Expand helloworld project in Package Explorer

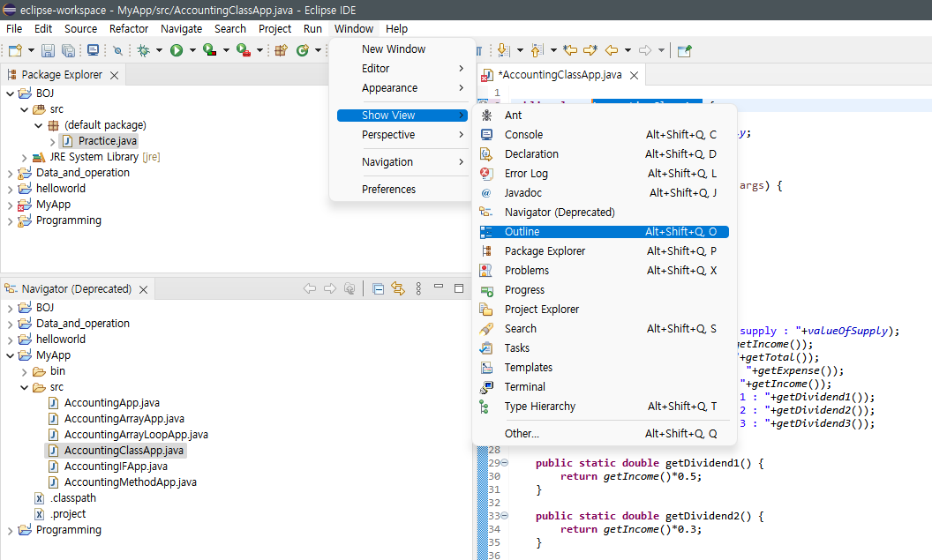[x=10, y=189]
